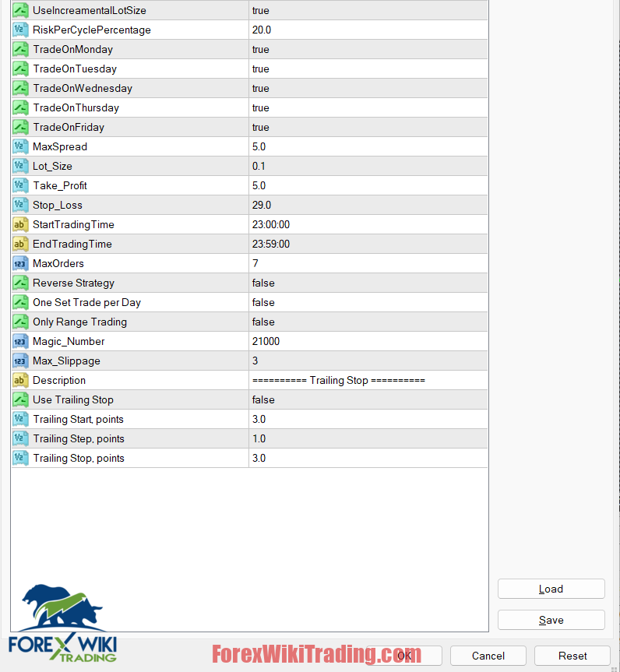Click the TradeOnMonday boolean icon
The height and width of the screenshot is (672, 620).
[20, 49]
